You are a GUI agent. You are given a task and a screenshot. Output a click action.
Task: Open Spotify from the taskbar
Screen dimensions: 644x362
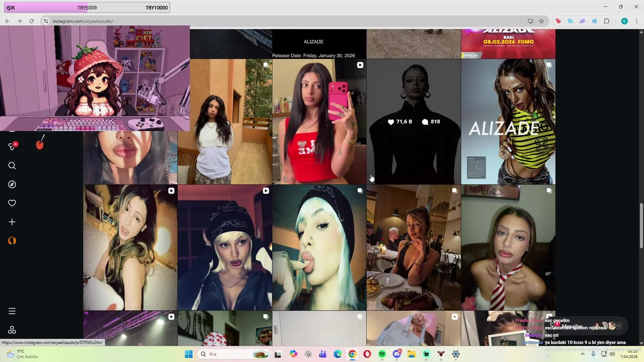point(382,354)
